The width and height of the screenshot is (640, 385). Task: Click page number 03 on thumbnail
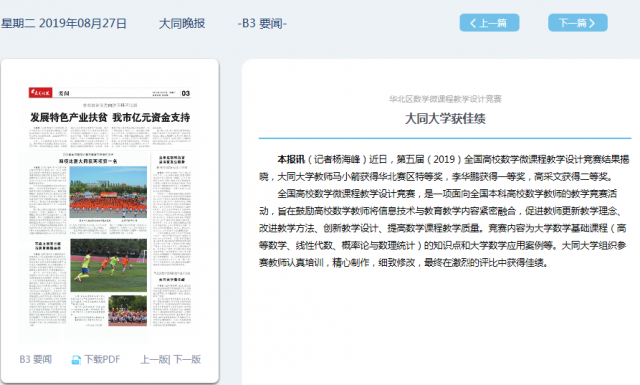pos(185,93)
